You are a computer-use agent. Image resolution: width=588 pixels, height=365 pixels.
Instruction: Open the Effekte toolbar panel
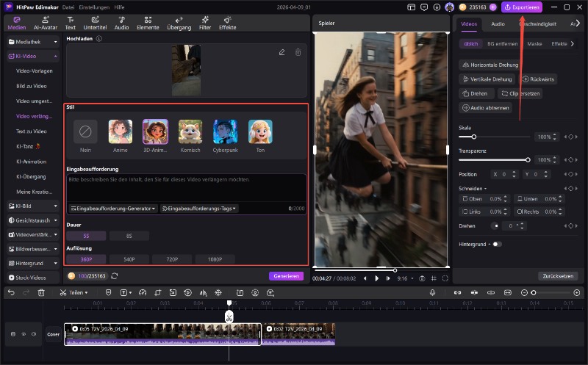[x=227, y=22]
